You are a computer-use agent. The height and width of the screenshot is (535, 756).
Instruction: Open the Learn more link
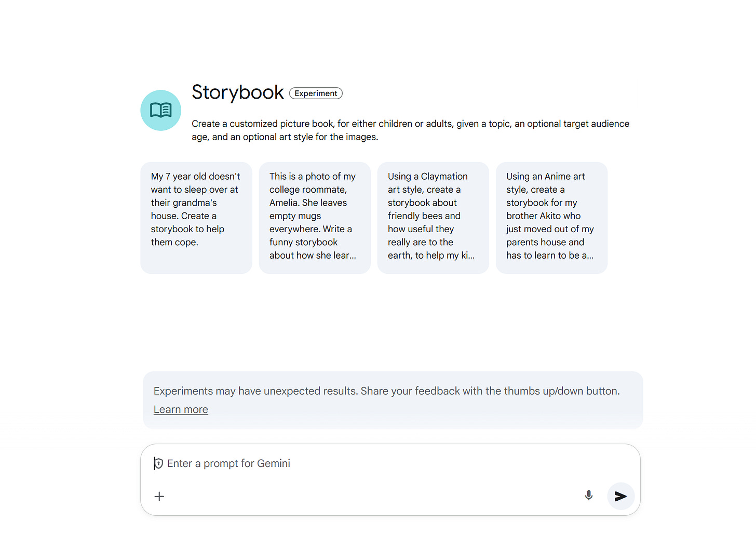click(x=181, y=409)
